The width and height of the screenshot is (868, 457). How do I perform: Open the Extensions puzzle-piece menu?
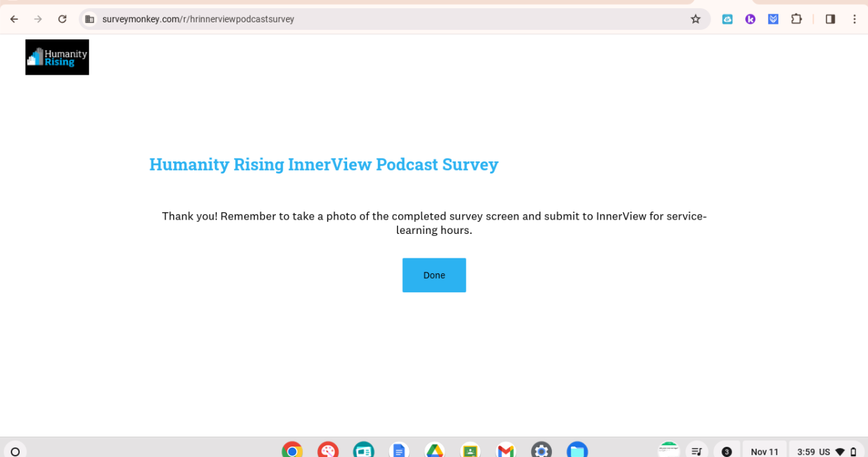796,19
